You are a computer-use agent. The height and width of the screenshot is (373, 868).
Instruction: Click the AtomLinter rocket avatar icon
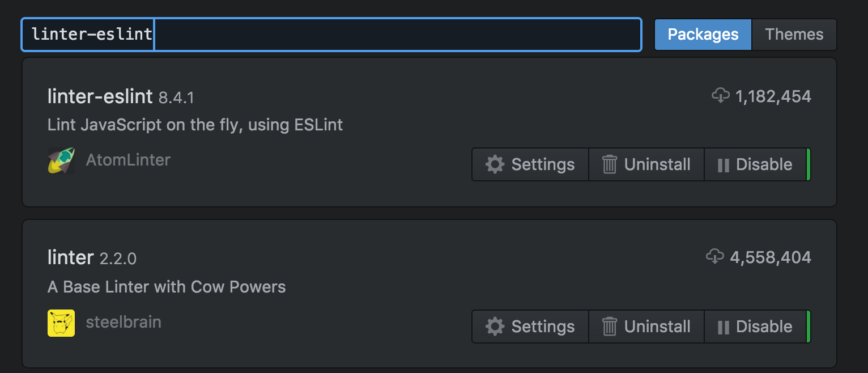(61, 160)
